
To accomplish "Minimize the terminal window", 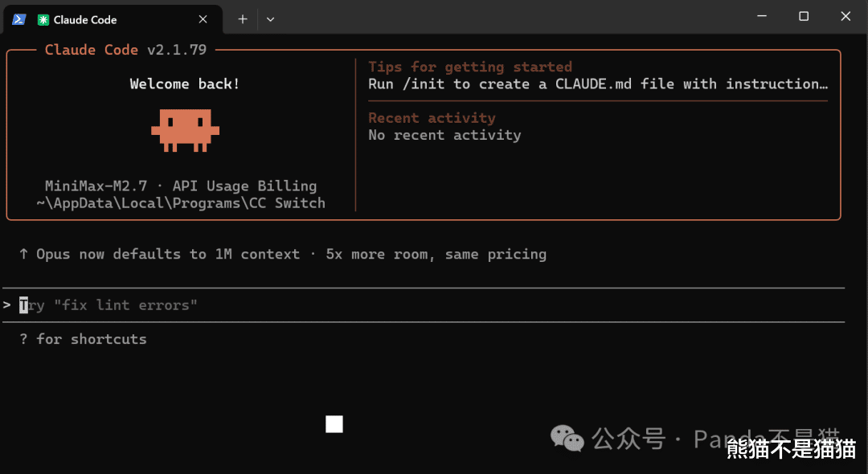I will click(761, 16).
